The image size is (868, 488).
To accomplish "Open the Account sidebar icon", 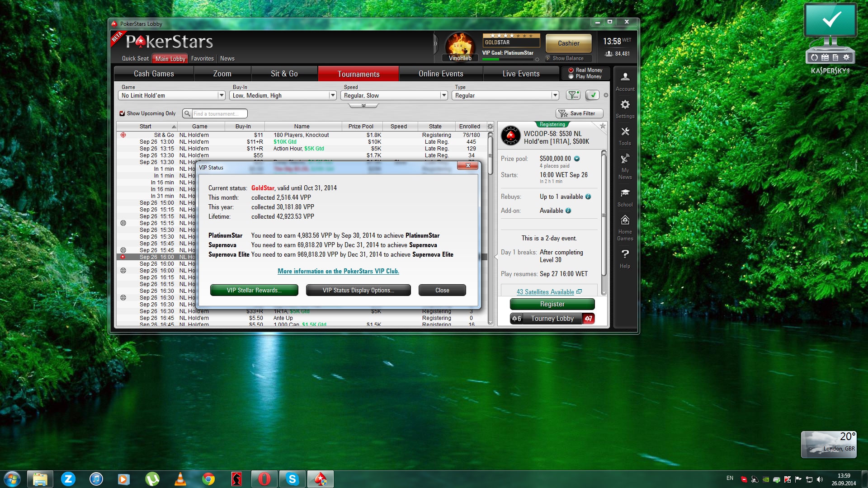I will click(625, 81).
